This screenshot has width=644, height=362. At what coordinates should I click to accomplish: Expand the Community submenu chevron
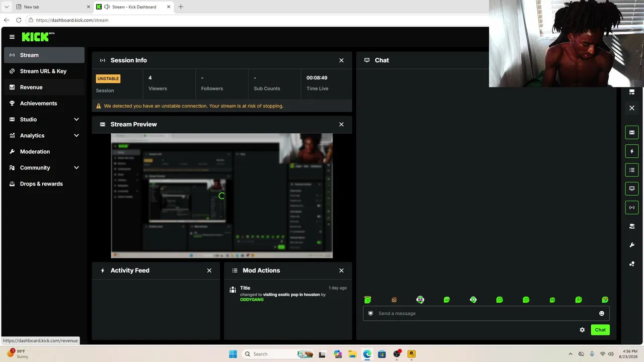[x=76, y=168]
